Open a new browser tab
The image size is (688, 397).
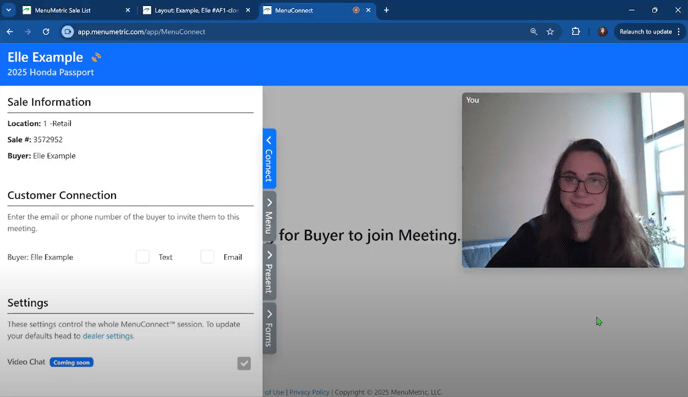click(x=386, y=10)
